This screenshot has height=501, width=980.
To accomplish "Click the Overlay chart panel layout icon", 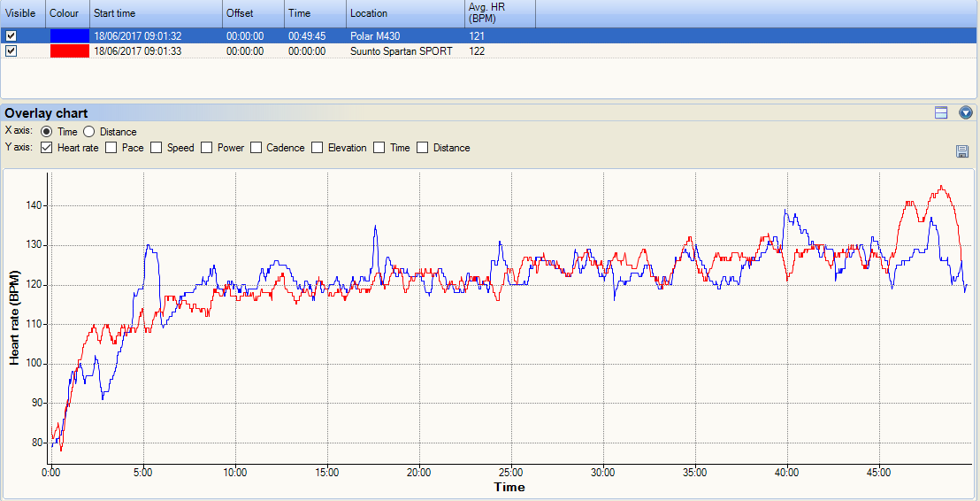I will pos(941,112).
